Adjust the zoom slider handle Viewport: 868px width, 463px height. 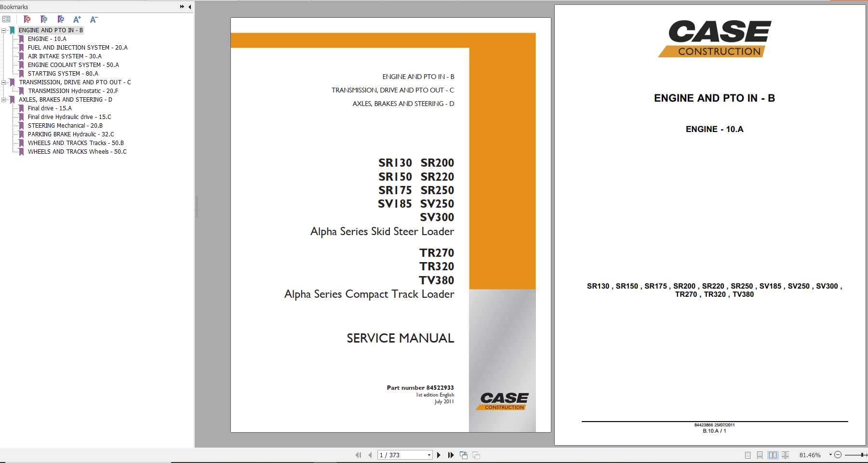point(862,455)
